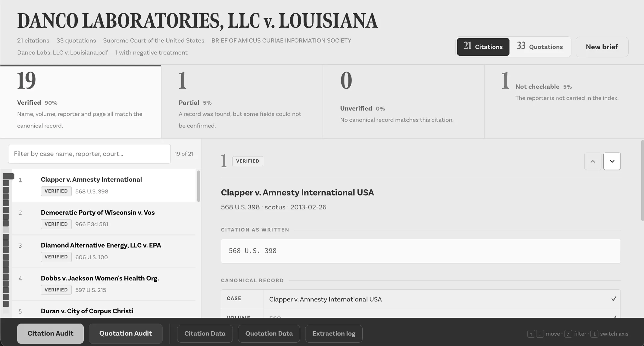Select the 1 Not checkable summary card
This screenshot has width=644, height=346.
(564, 102)
